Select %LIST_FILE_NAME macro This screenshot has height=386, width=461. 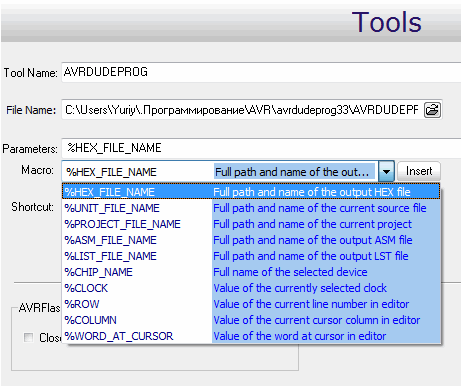251,256
